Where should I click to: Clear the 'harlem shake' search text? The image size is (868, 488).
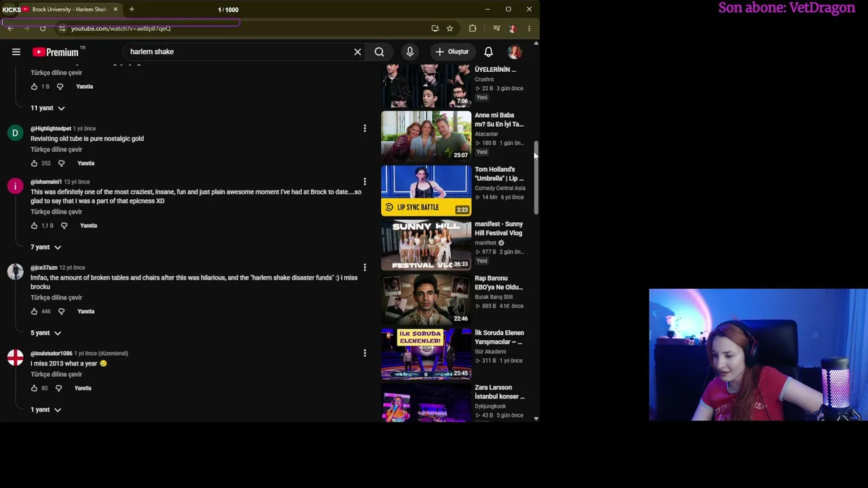(357, 52)
